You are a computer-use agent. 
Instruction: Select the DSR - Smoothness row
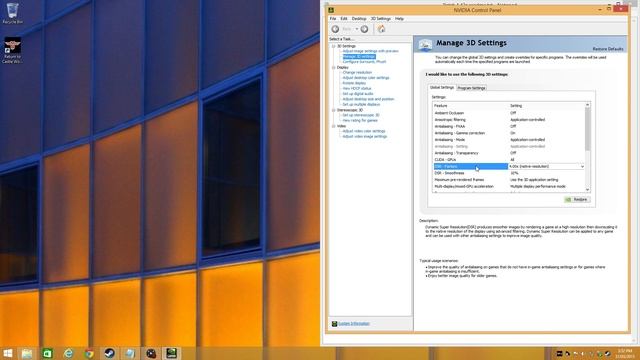click(x=509, y=173)
